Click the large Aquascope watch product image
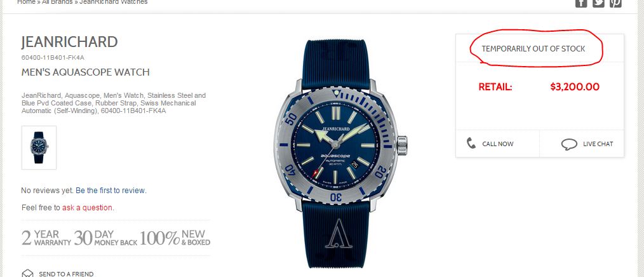Screen dimensions: 644x277 tap(339, 154)
